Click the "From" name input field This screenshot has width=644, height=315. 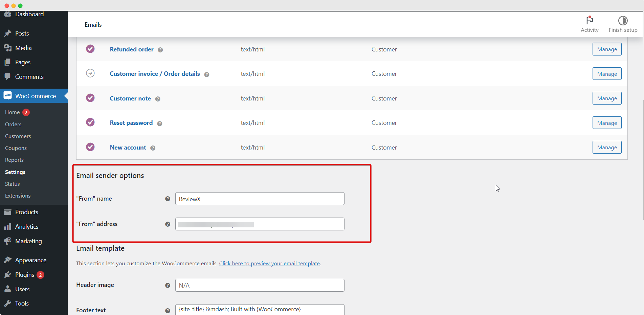click(x=260, y=199)
